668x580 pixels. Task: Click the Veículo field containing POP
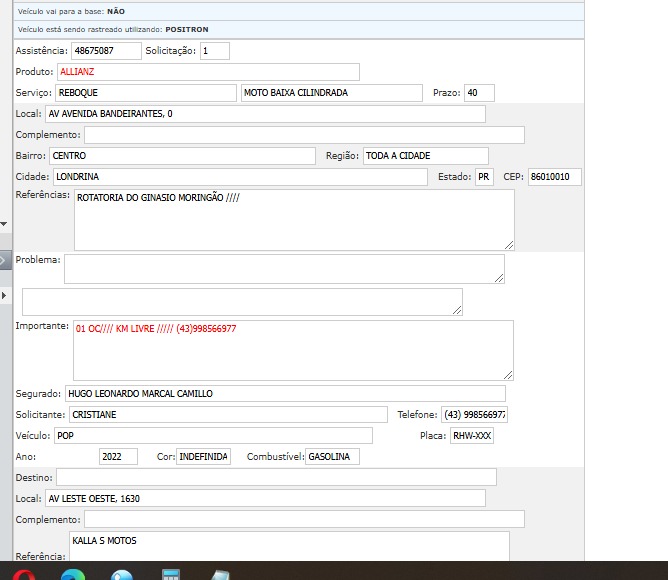(213, 435)
